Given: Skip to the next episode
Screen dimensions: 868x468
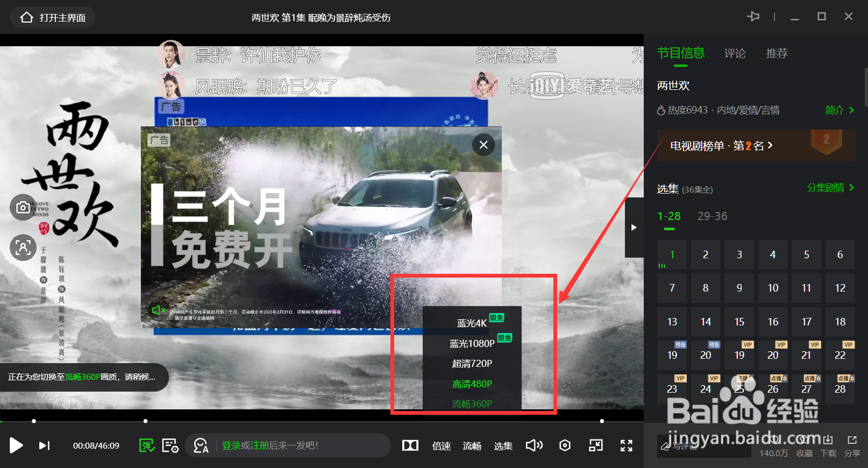Looking at the screenshot, I should click(x=44, y=445).
